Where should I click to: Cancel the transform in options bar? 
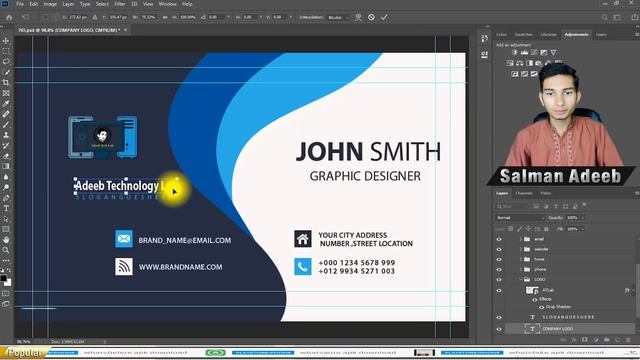[371, 17]
